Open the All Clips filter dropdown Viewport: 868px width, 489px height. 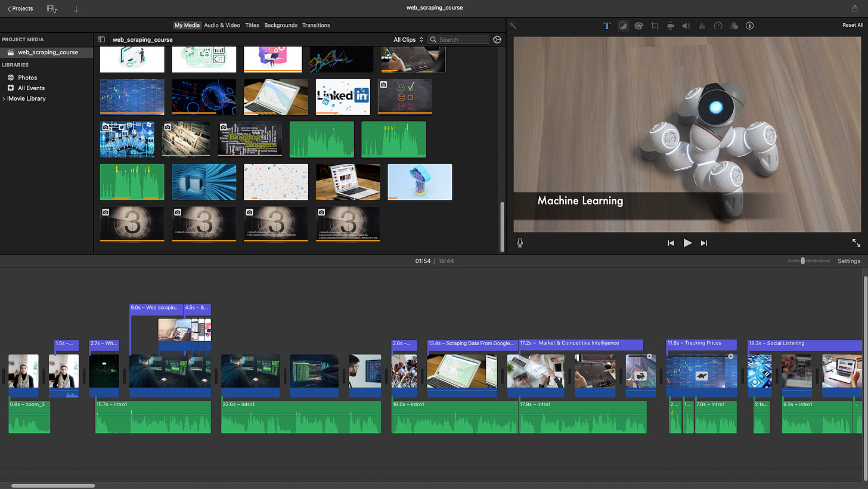407,39
